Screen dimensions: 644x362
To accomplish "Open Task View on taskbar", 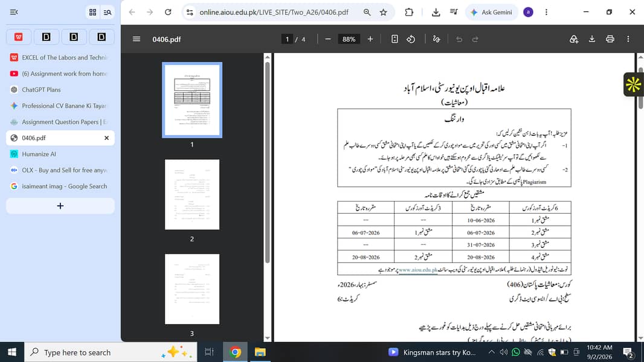I will [209, 352].
